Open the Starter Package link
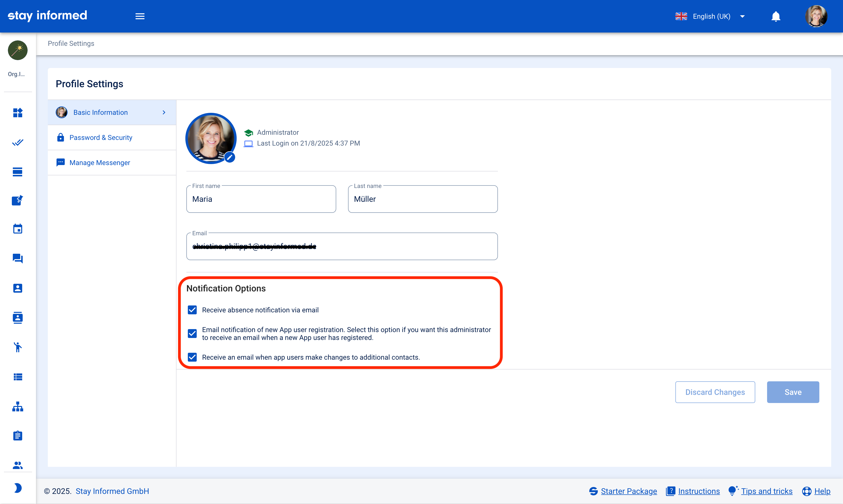Screen dimensions: 843x504 pos(629,491)
